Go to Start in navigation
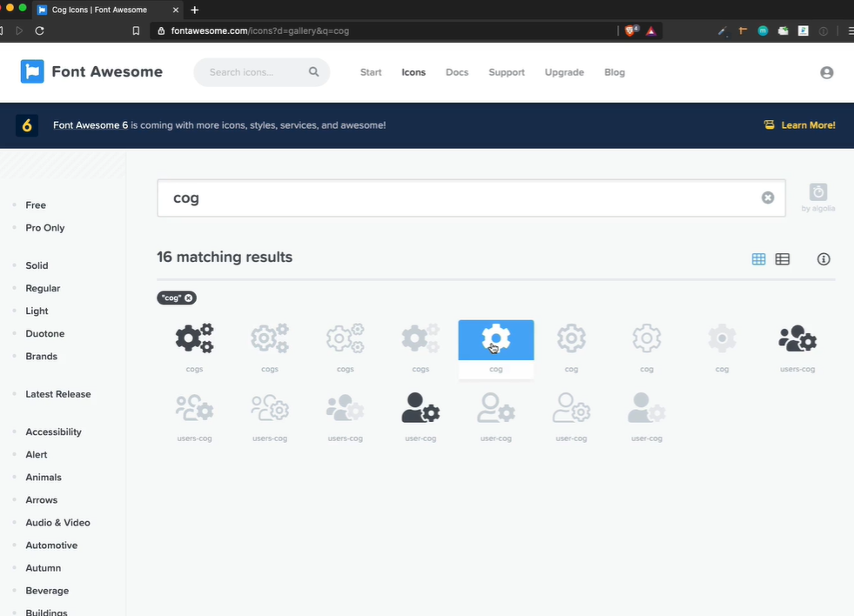854x616 pixels. point(371,72)
